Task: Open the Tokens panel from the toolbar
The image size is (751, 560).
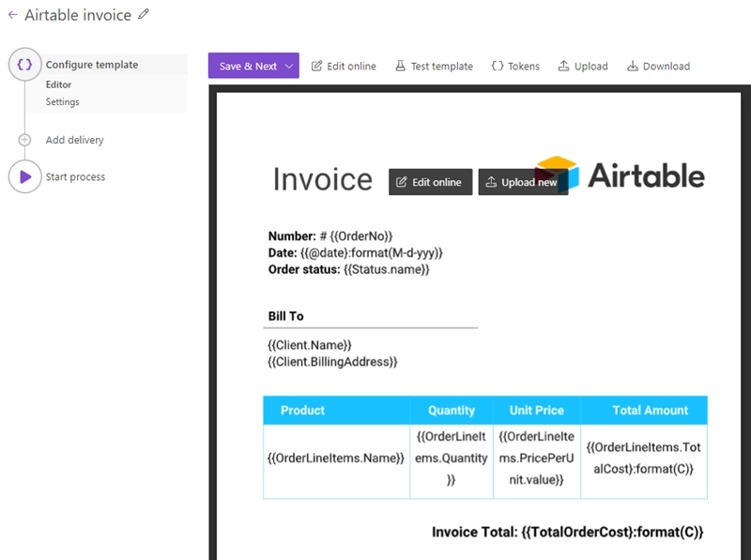Action: tap(515, 66)
